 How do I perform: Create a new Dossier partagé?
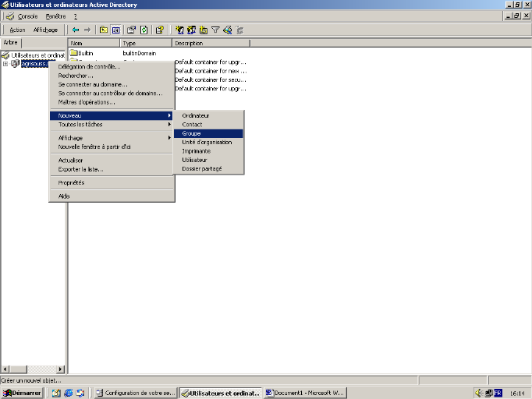pos(208,169)
